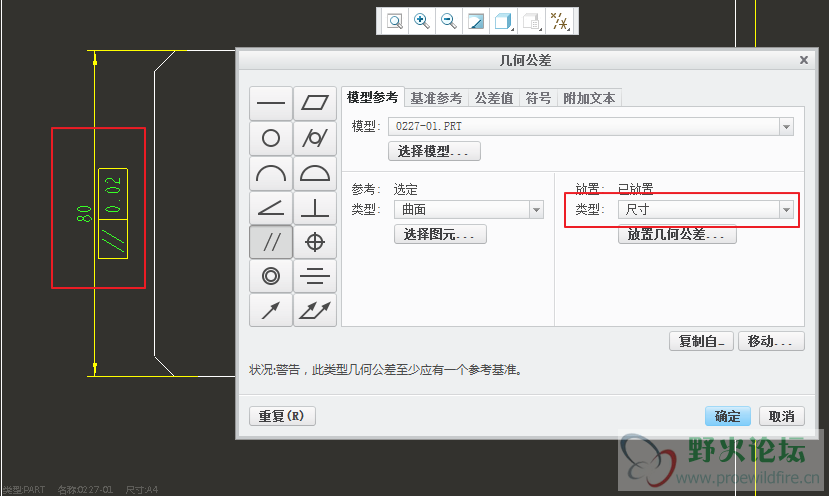The image size is (829, 496).
Task: Click the 选择模型... button
Action: (x=434, y=151)
